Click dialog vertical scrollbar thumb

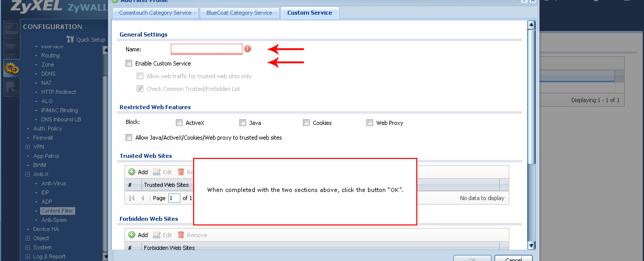click(531, 96)
